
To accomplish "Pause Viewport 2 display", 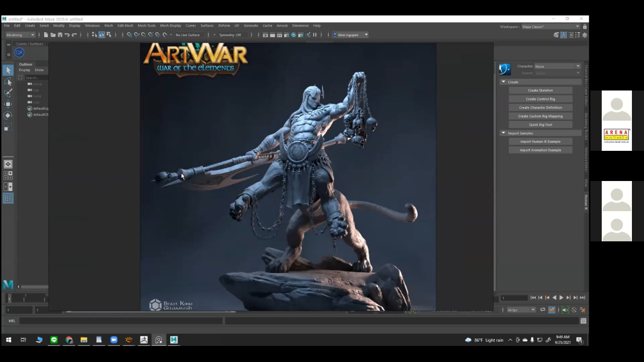I will point(315,35).
